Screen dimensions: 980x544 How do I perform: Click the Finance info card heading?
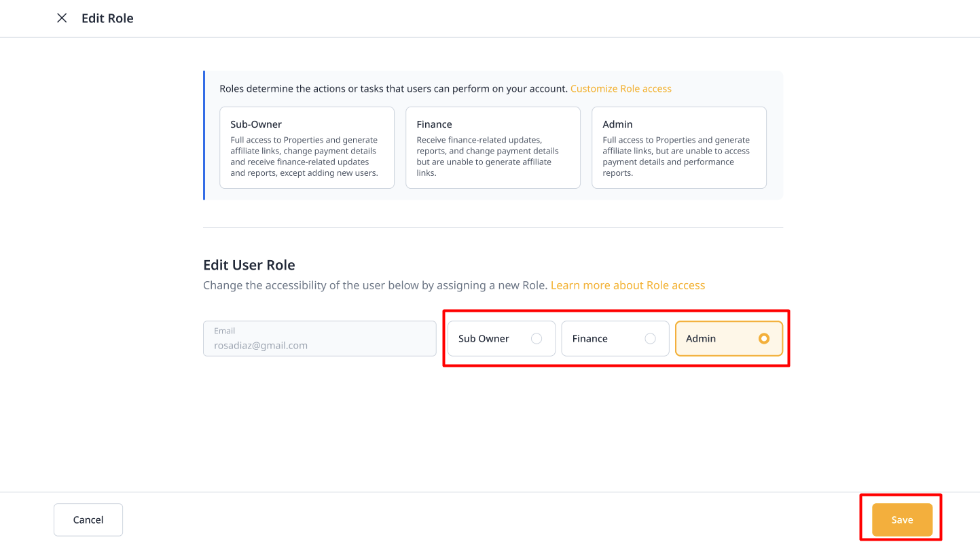434,124
